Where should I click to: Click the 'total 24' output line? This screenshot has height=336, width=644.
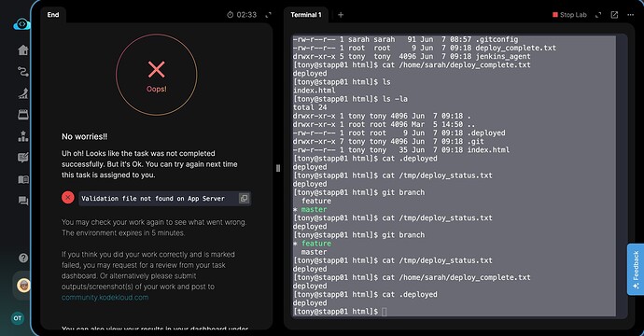pyautogui.click(x=310, y=107)
